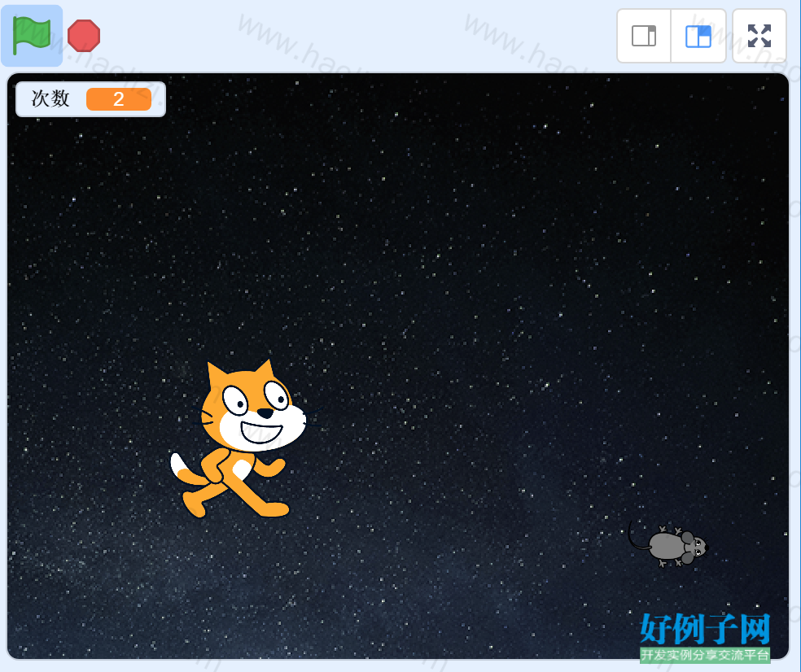Click the gray mouse sprite

tap(667, 545)
